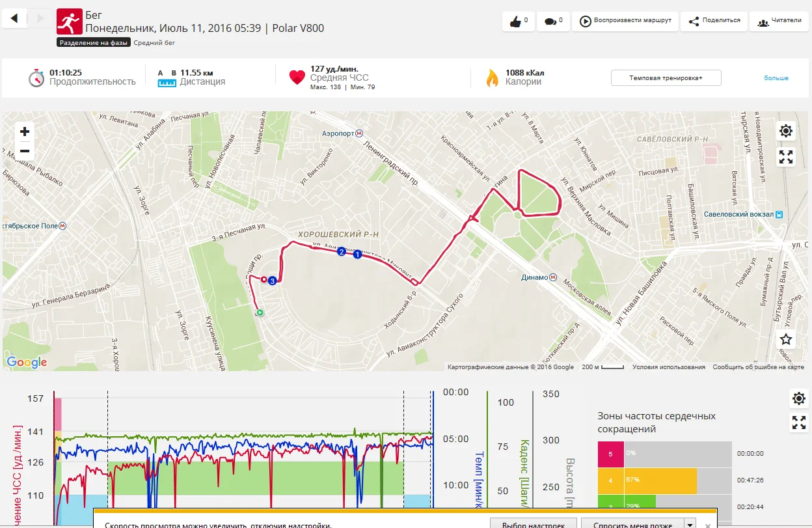The height and width of the screenshot is (528, 812).
Task: Open dropdown arrow beside Спросить меня позже
Action: click(690, 524)
